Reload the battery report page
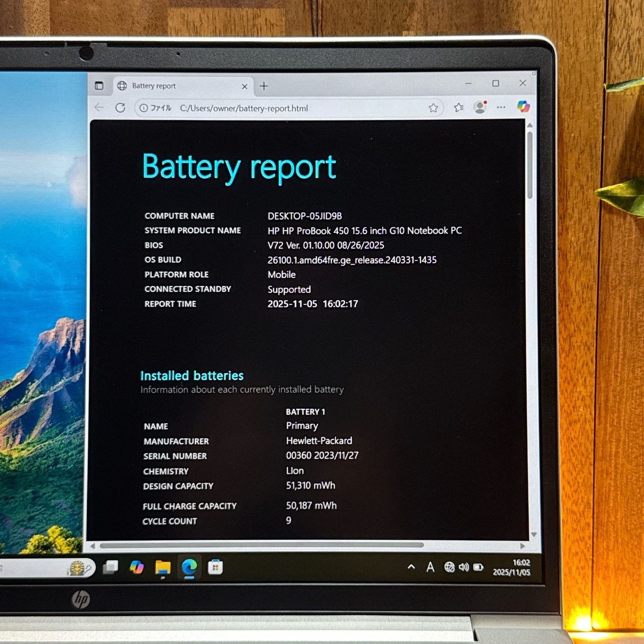 (x=121, y=108)
